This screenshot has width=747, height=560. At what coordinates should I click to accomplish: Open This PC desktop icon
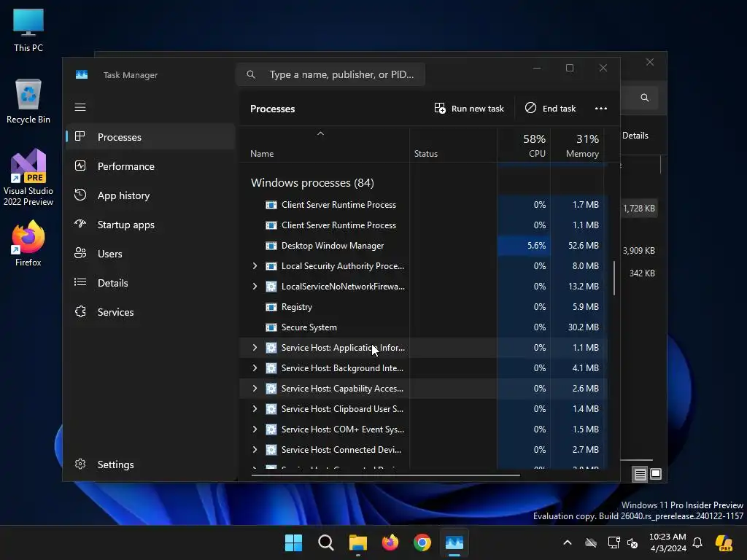pos(28,30)
